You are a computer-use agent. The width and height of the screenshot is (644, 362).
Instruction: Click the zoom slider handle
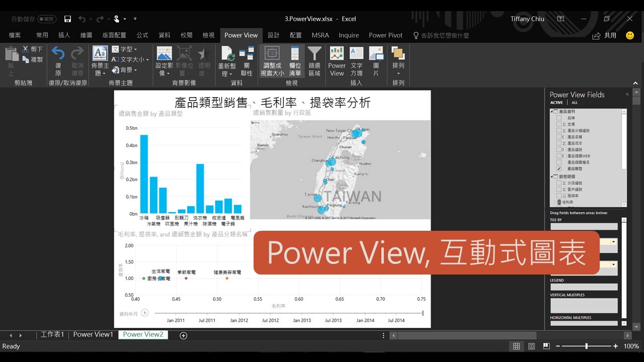point(587,346)
